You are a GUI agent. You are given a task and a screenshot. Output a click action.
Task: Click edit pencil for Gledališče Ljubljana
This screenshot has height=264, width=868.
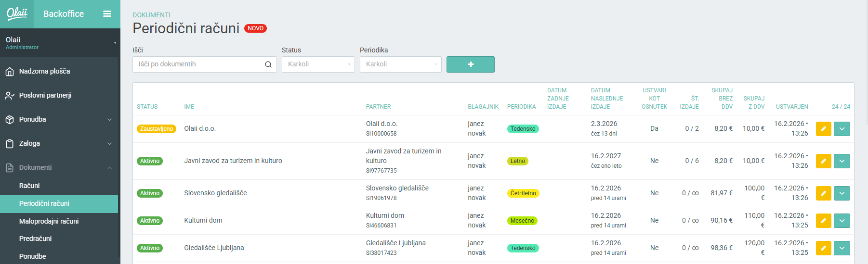coord(823,248)
